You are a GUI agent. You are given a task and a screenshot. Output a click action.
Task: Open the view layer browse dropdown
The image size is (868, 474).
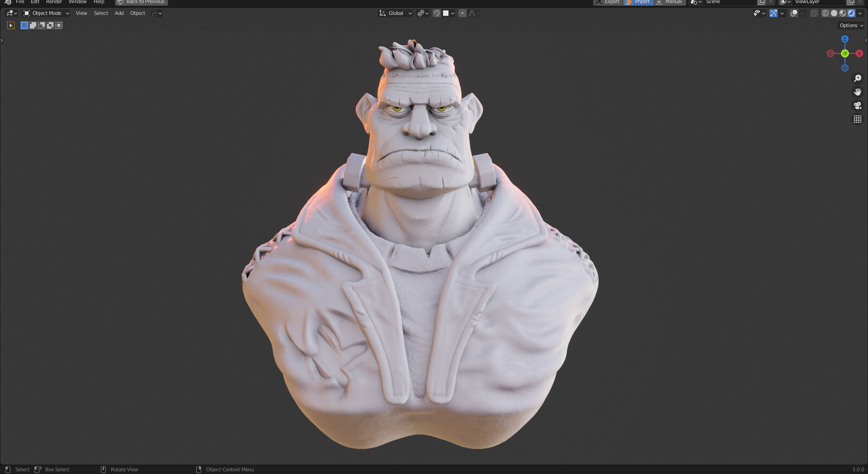click(x=785, y=2)
